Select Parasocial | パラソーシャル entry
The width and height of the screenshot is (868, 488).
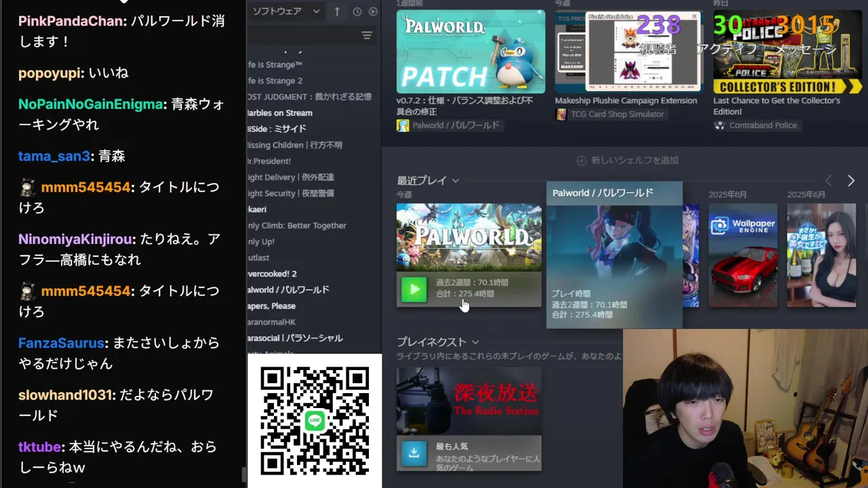coord(295,338)
